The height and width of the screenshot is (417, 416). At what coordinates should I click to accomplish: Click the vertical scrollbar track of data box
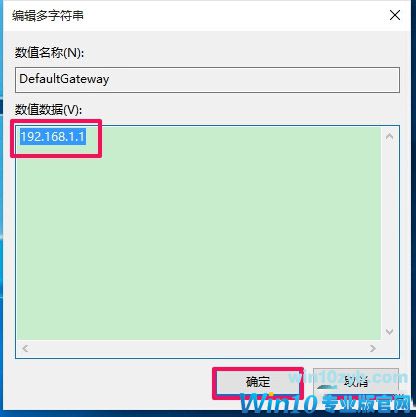click(x=389, y=234)
